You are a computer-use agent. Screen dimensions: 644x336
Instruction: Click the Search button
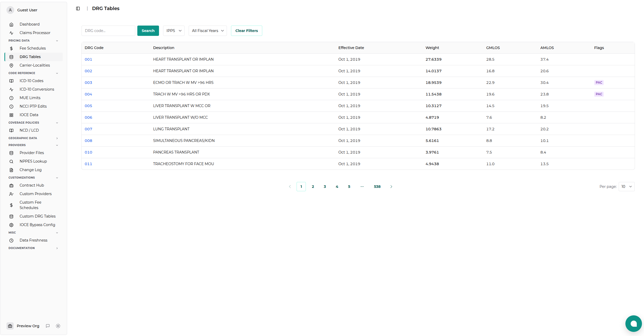click(x=148, y=31)
